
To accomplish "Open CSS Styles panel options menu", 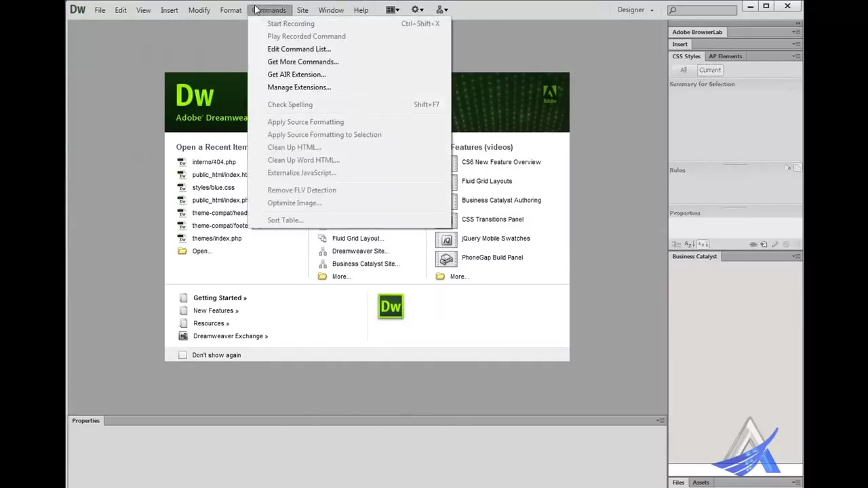I will (x=797, y=56).
